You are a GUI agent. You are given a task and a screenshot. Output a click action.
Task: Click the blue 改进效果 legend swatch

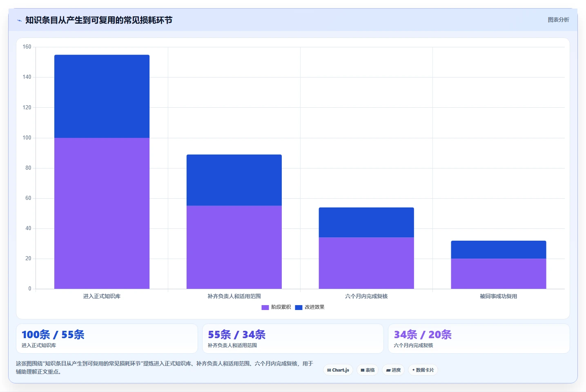tap(299, 308)
